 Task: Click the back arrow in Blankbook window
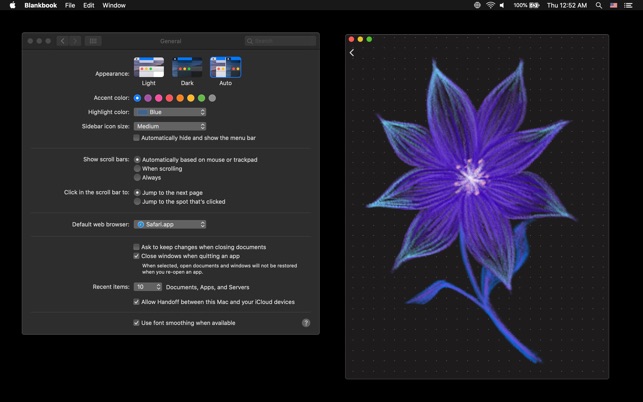pyautogui.click(x=352, y=53)
